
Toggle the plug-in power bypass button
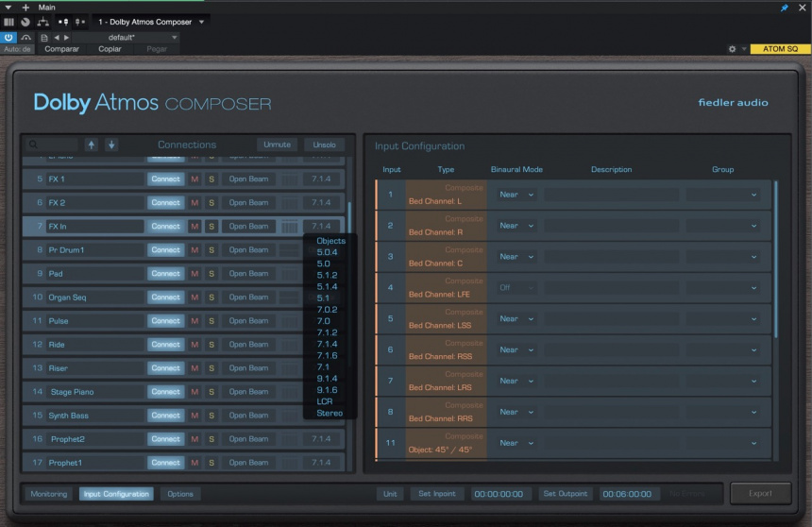[8, 38]
